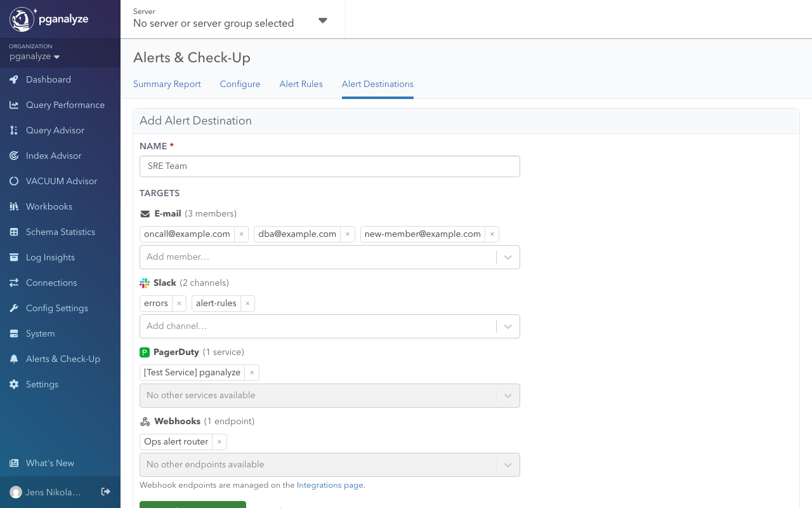The width and height of the screenshot is (812, 508).
Task: Click the Workbooks books icon
Action: click(14, 206)
